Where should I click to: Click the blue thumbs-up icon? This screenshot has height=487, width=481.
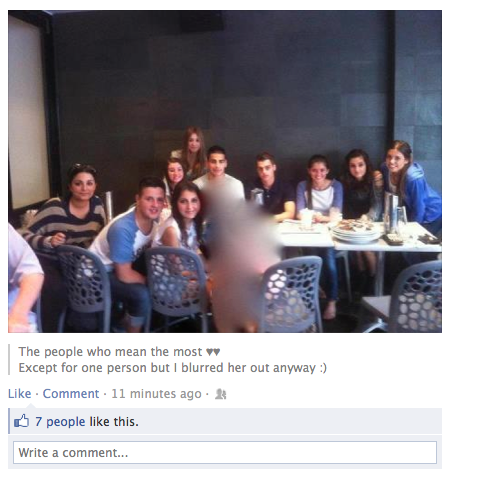coord(22,421)
